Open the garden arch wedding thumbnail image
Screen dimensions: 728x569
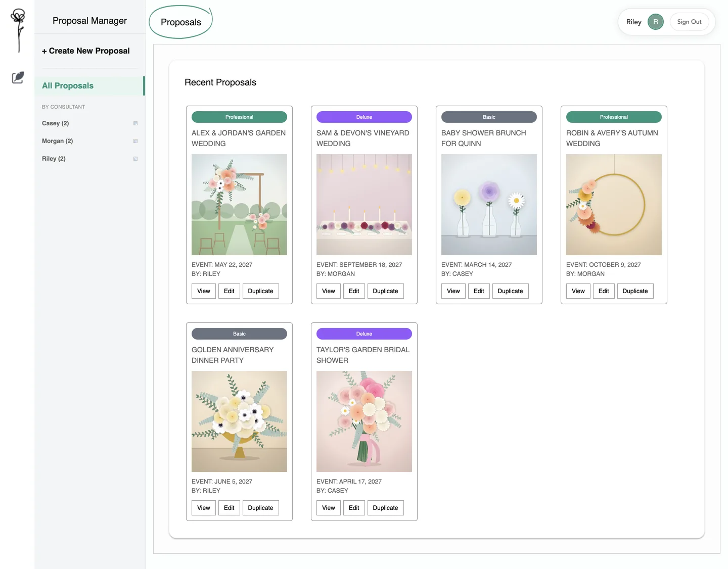coord(239,205)
